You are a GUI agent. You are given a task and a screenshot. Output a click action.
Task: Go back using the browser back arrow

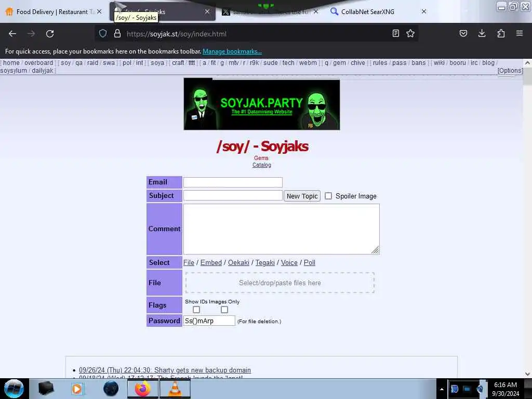coord(12,34)
